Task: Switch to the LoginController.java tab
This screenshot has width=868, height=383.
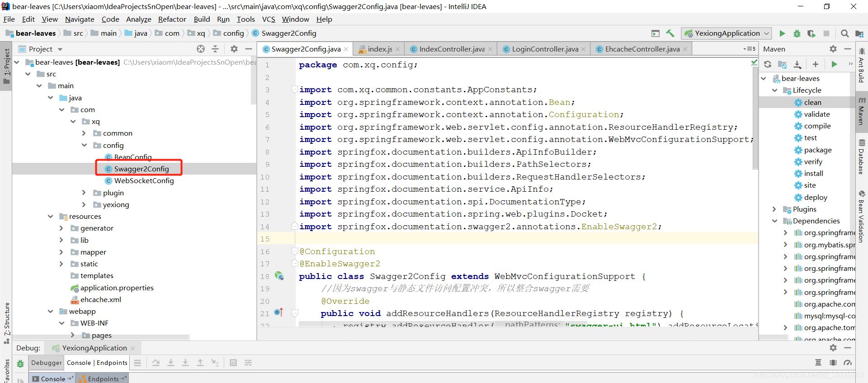Action: pyautogui.click(x=545, y=49)
